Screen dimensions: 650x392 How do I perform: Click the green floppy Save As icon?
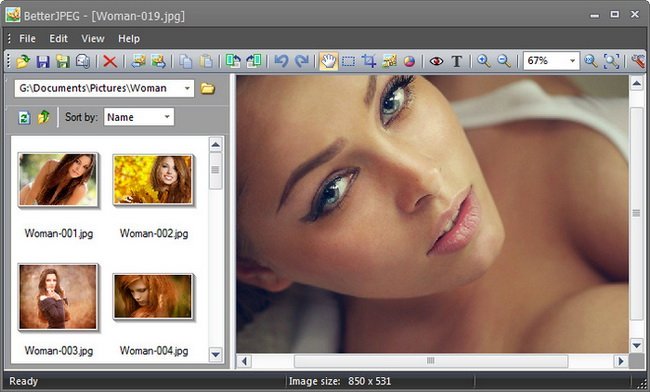coord(63,61)
